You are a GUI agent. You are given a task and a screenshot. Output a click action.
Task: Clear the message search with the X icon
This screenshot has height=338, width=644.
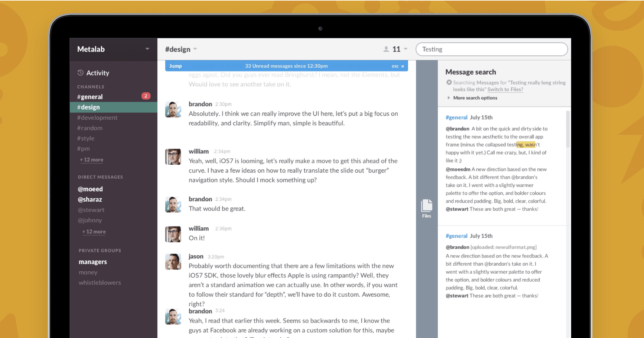(449, 82)
